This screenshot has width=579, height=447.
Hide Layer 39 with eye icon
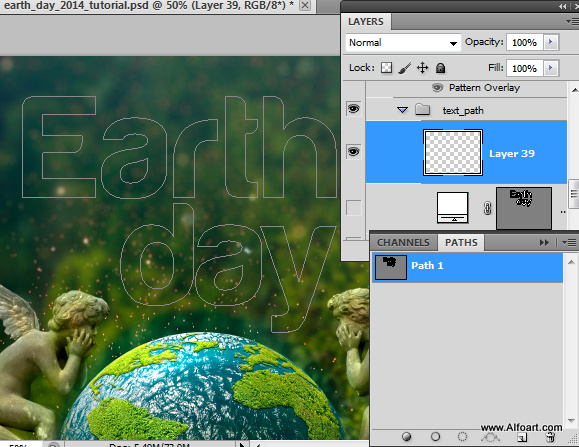pos(353,152)
